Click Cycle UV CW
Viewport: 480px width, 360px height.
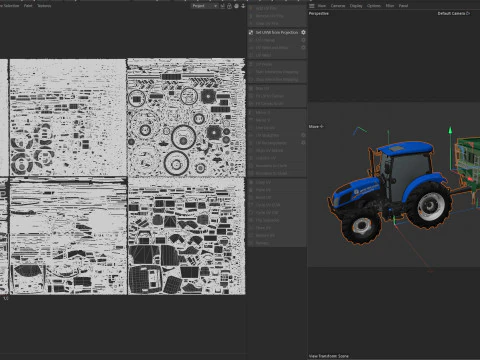(267, 213)
